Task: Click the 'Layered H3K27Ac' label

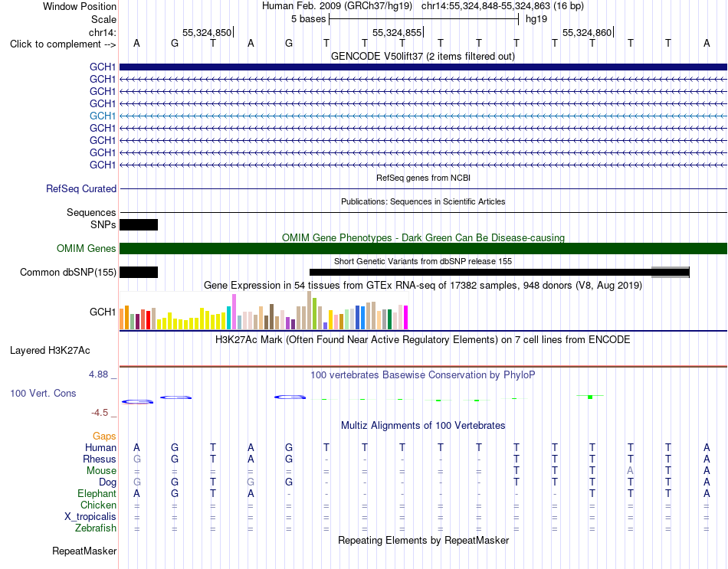Action: click(50, 351)
